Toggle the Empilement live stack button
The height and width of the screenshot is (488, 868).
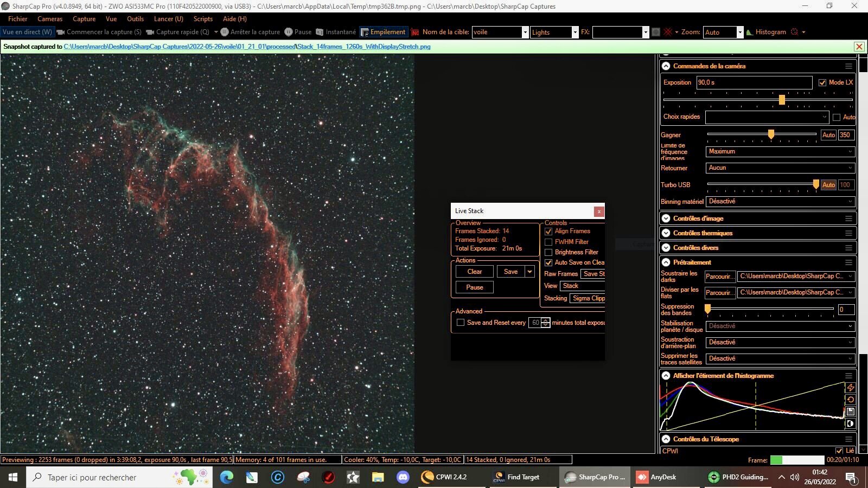[383, 32]
